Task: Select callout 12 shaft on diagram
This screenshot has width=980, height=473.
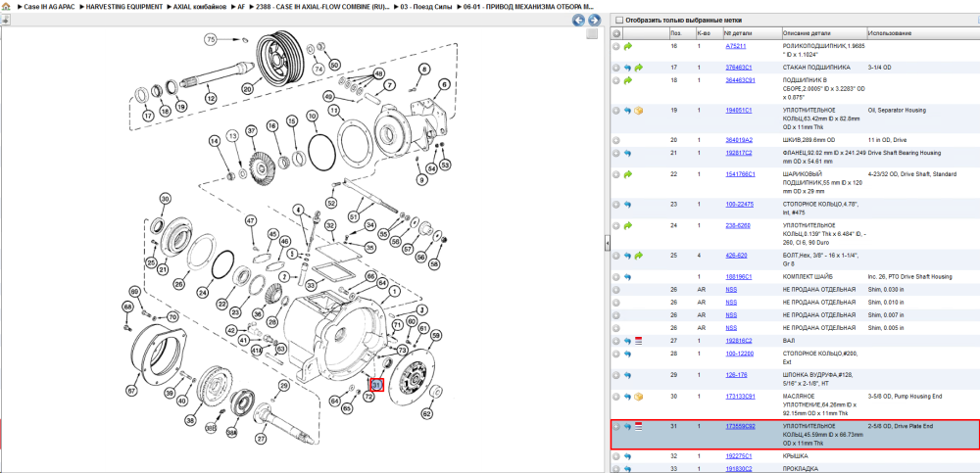Action: (212, 98)
